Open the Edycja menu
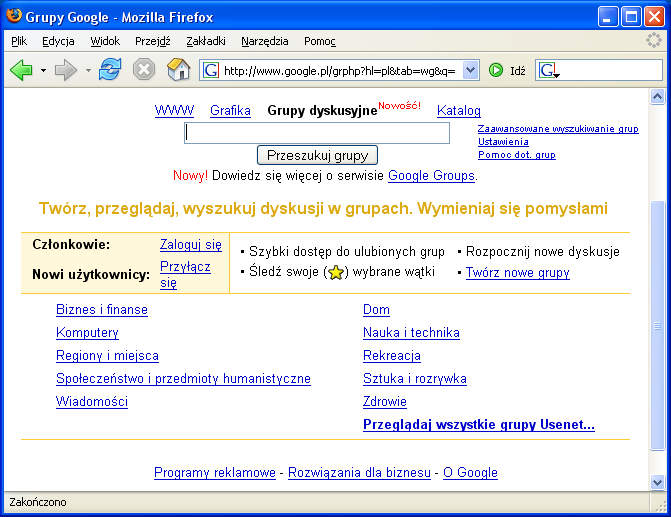Viewport: 671px width, 517px height. click(58, 41)
